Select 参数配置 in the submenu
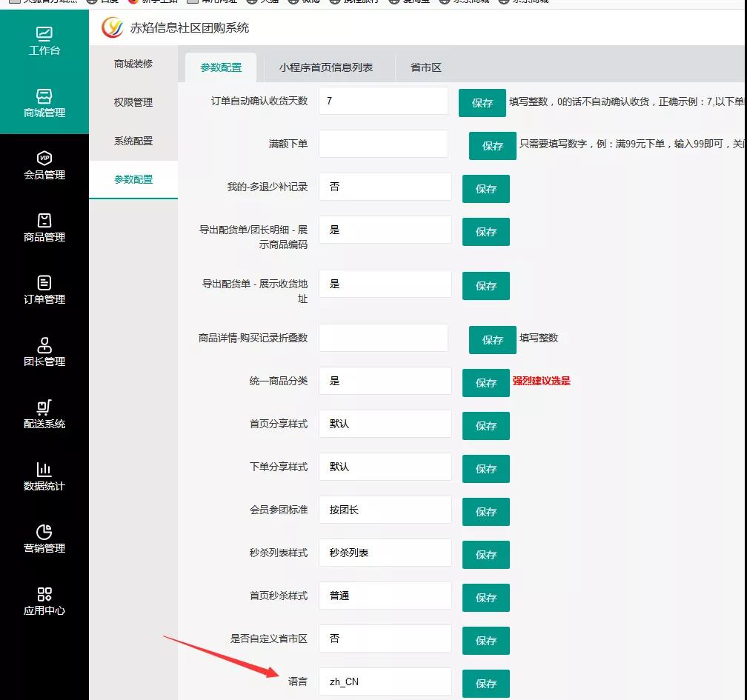 point(133,179)
